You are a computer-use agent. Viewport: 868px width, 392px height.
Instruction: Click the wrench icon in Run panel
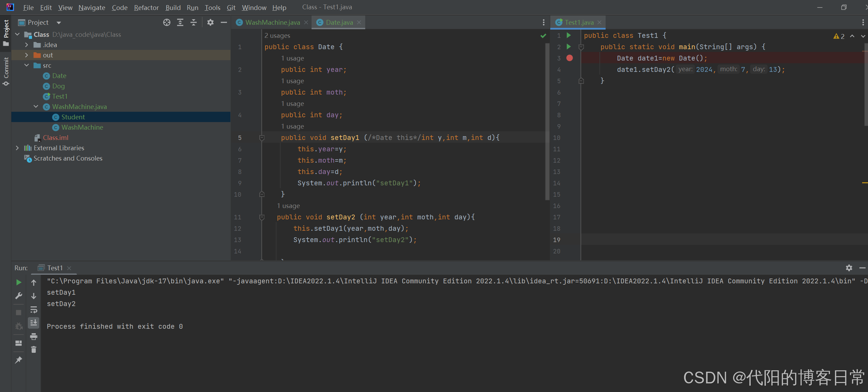click(19, 296)
